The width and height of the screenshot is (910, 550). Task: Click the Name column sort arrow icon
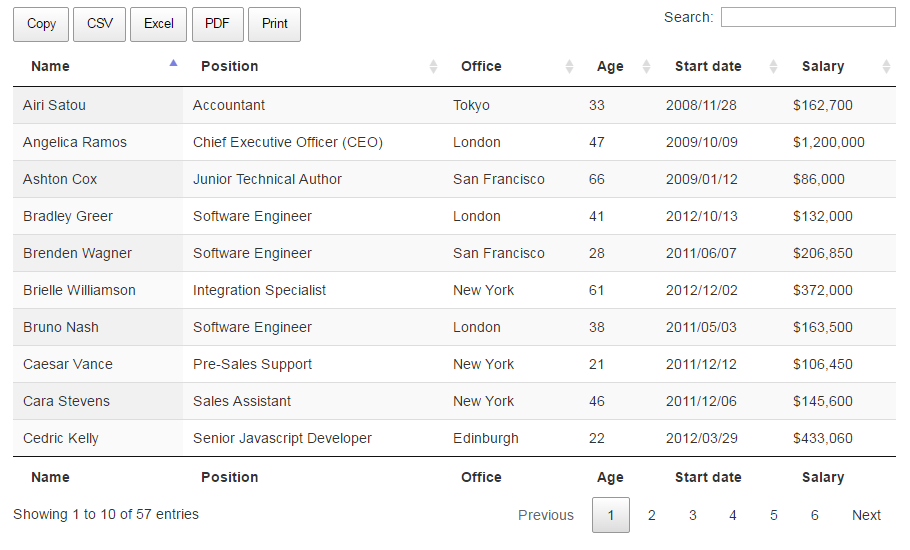tap(174, 63)
